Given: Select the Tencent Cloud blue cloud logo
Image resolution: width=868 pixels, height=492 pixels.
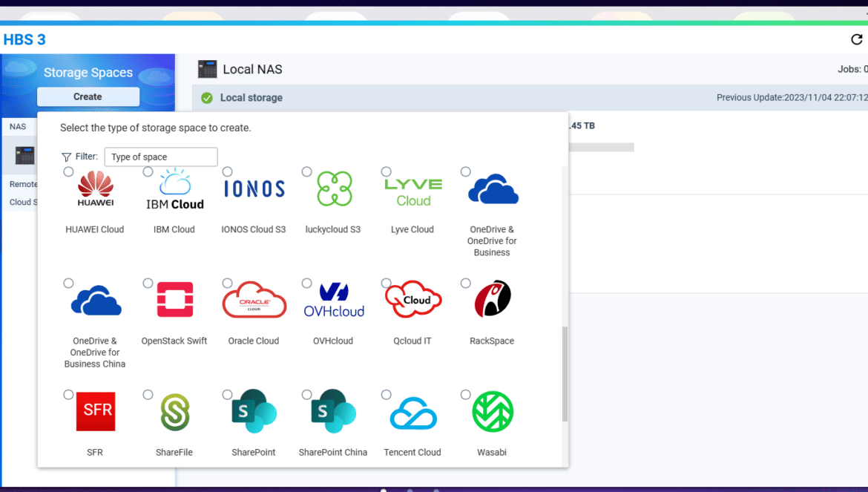Looking at the screenshot, I should click(x=413, y=413).
